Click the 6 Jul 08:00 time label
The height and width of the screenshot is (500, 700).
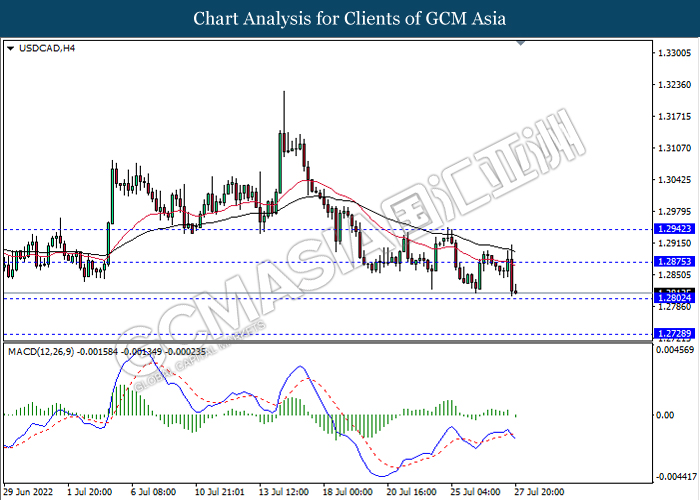coord(154,492)
